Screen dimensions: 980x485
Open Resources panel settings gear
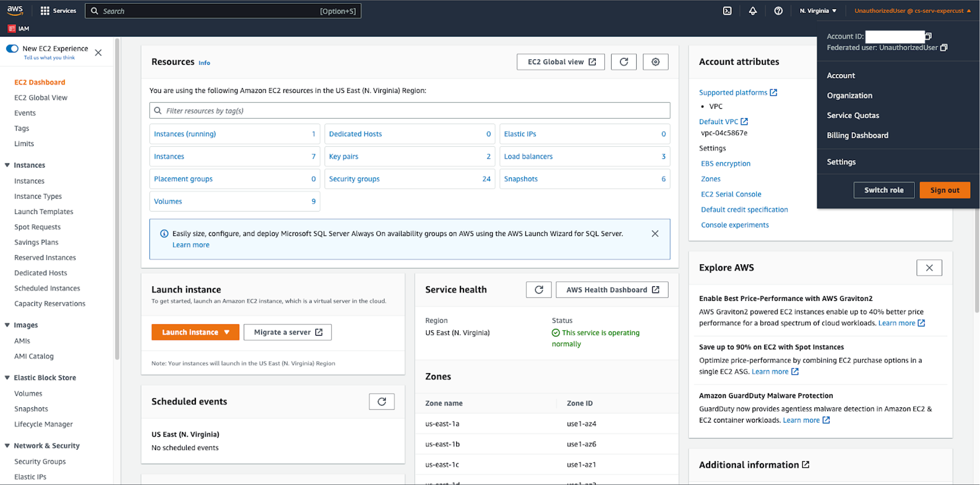[x=655, y=62]
